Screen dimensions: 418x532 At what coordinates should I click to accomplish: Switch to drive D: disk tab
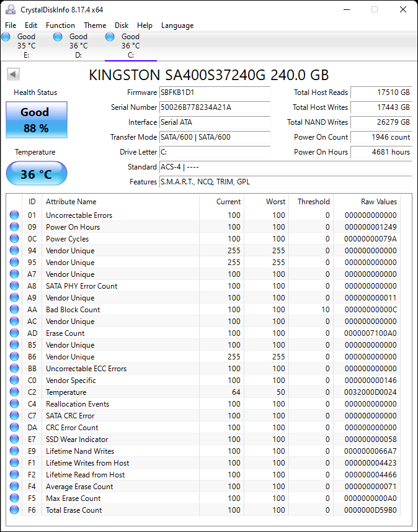click(x=79, y=46)
